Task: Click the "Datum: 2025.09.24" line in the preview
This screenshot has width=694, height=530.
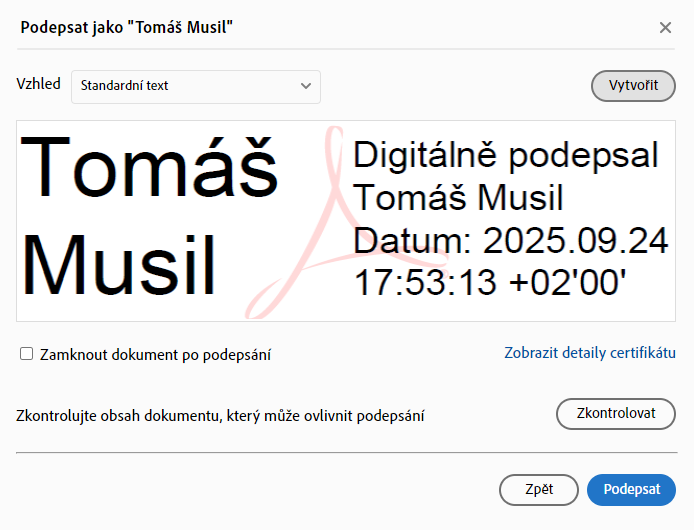Action: point(511,241)
